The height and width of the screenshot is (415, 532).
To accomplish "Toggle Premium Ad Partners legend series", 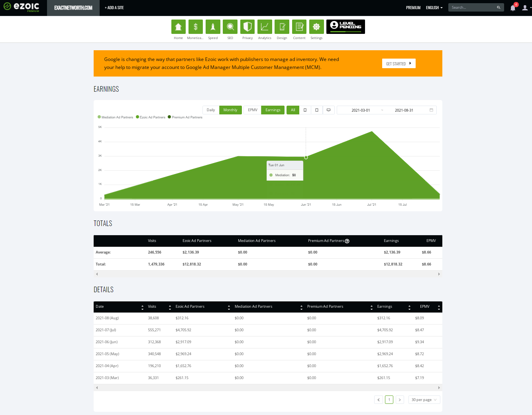I will tap(185, 117).
